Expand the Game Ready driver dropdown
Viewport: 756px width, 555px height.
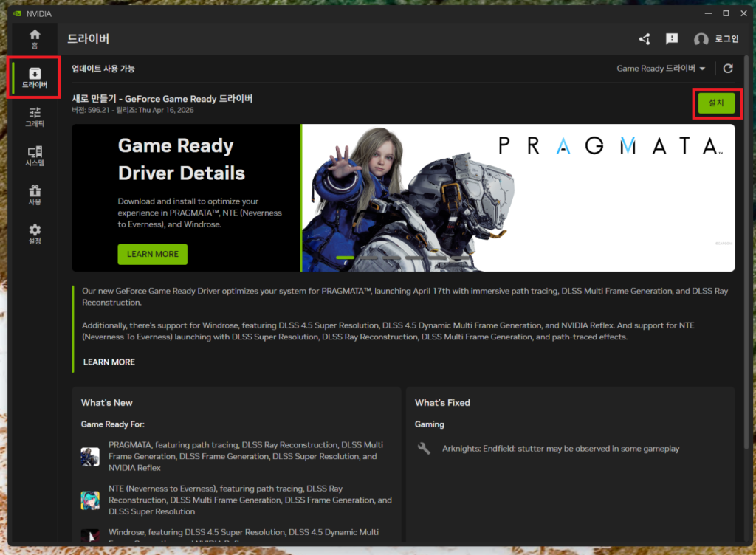pos(661,69)
